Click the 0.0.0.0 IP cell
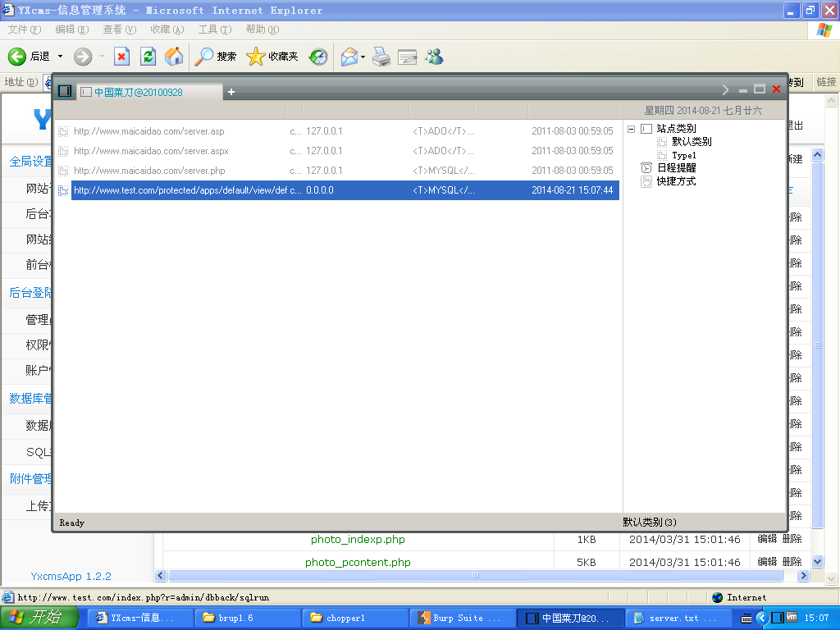The height and width of the screenshot is (630, 840). (x=320, y=190)
